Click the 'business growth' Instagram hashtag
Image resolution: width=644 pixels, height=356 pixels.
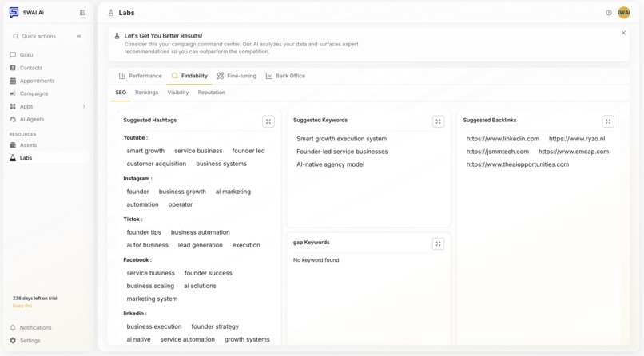coord(182,192)
